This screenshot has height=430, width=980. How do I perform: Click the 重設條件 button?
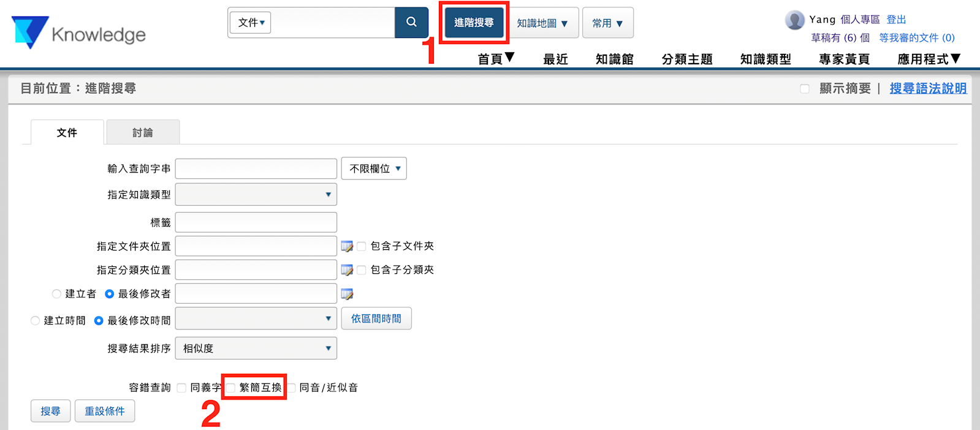click(x=105, y=411)
